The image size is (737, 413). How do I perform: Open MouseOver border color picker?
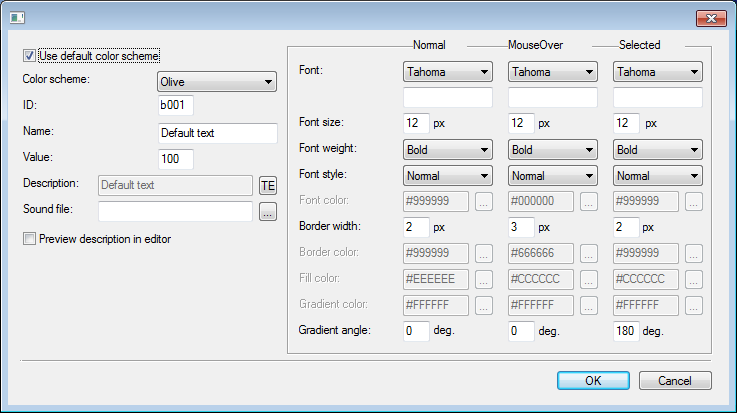(x=589, y=253)
